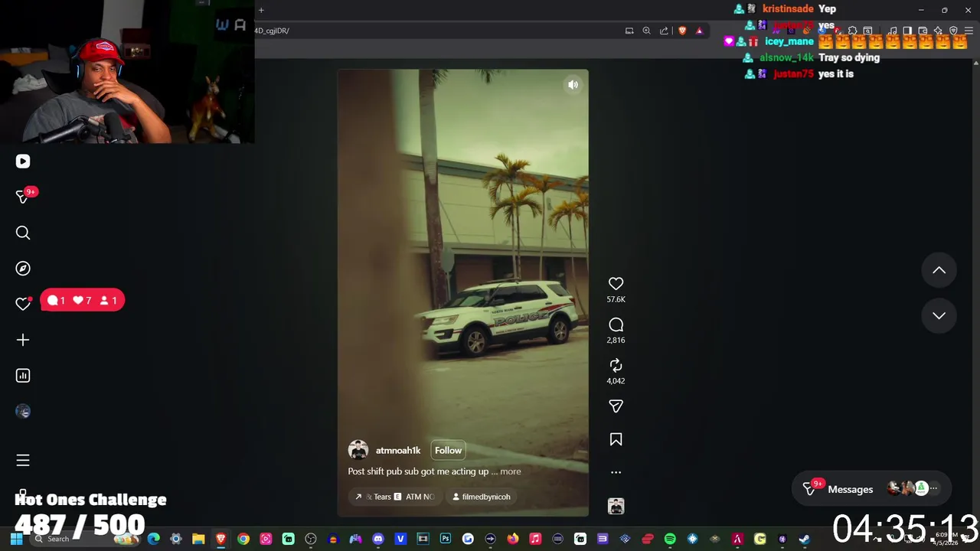Open atmnoah1k profile picture
This screenshot has width=980, height=551.
pyautogui.click(x=358, y=450)
